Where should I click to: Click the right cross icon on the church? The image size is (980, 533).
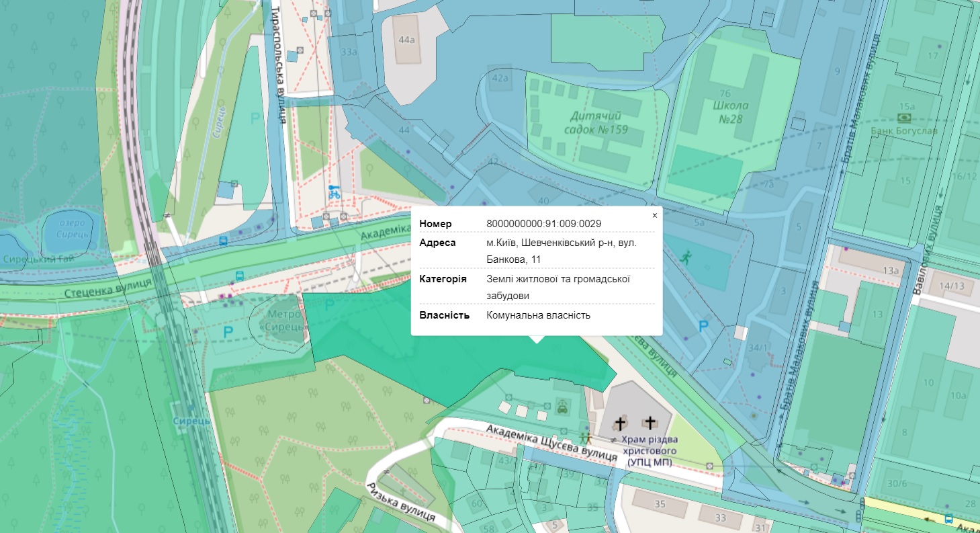click(650, 422)
